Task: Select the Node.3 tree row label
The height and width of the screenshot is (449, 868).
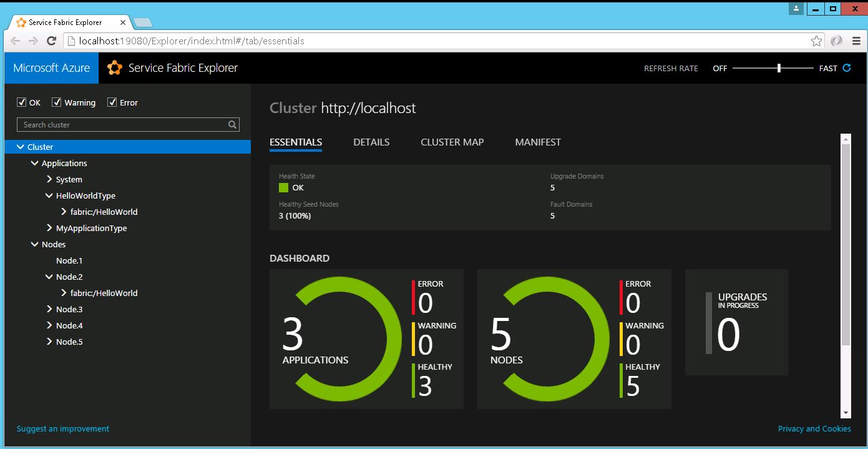Action: pos(69,309)
